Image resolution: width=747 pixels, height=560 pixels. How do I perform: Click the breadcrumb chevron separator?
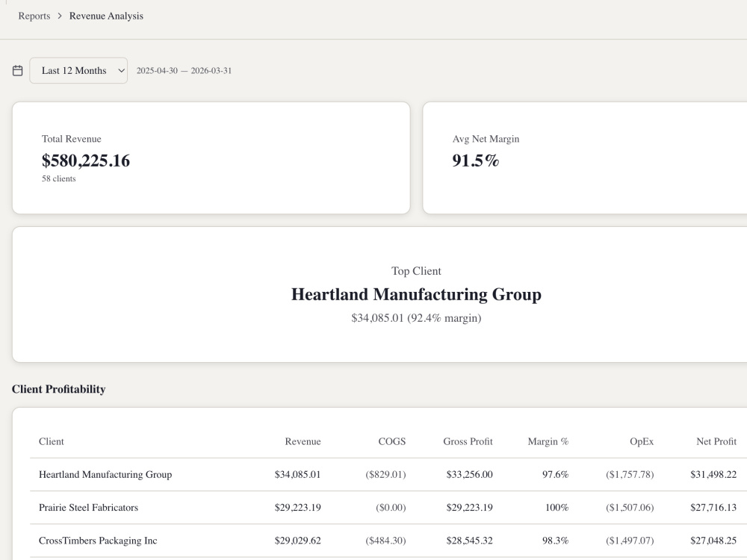60,16
